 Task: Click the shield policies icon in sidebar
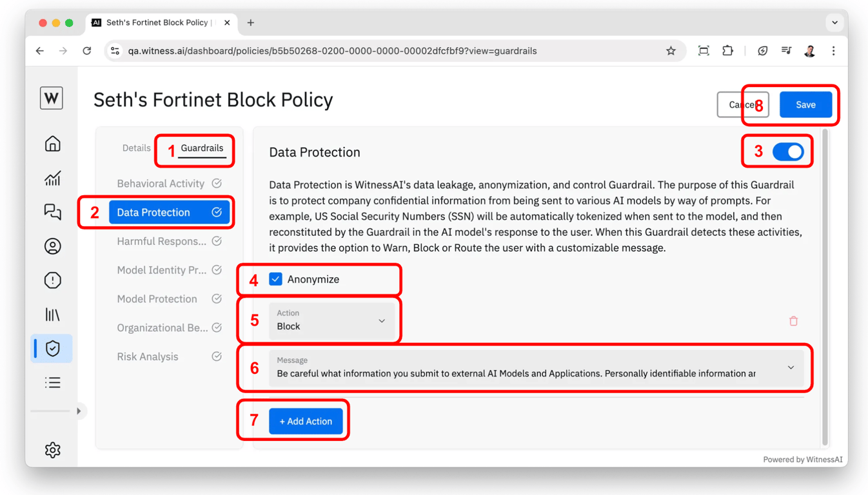(53, 349)
